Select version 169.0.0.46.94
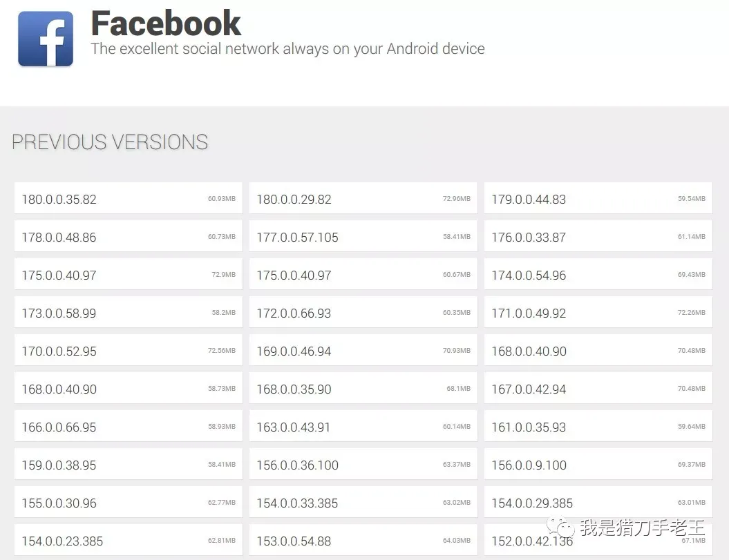 [x=363, y=350]
